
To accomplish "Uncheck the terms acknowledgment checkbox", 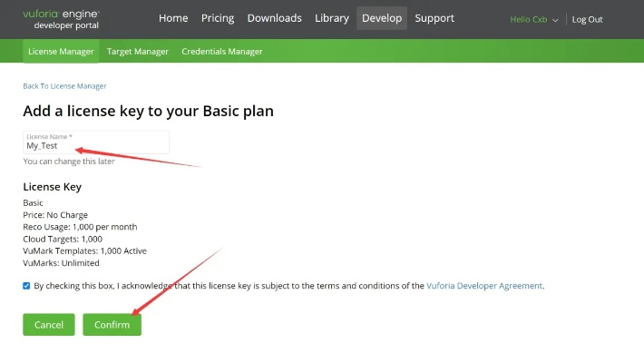I will click(26, 285).
